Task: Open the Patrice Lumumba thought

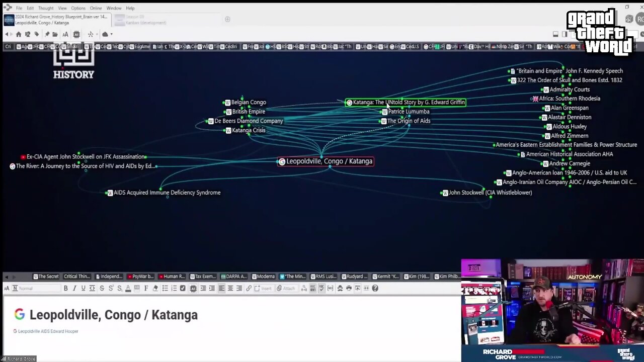Action: [x=409, y=112]
